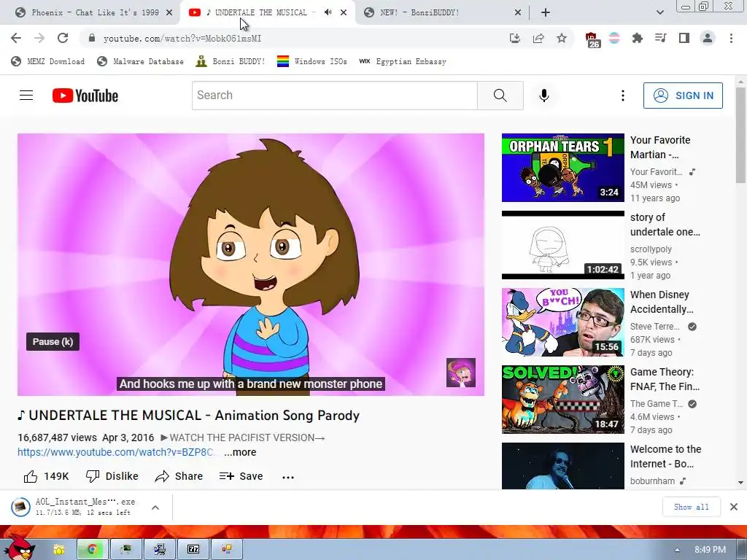Go to YouTube home via the logo

point(85,96)
